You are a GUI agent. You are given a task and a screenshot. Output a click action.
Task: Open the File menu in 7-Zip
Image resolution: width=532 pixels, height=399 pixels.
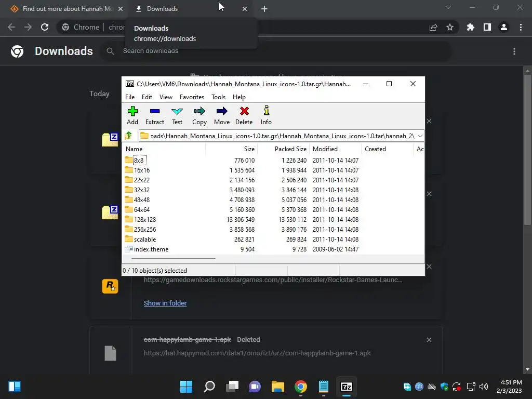[x=129, y=97]
